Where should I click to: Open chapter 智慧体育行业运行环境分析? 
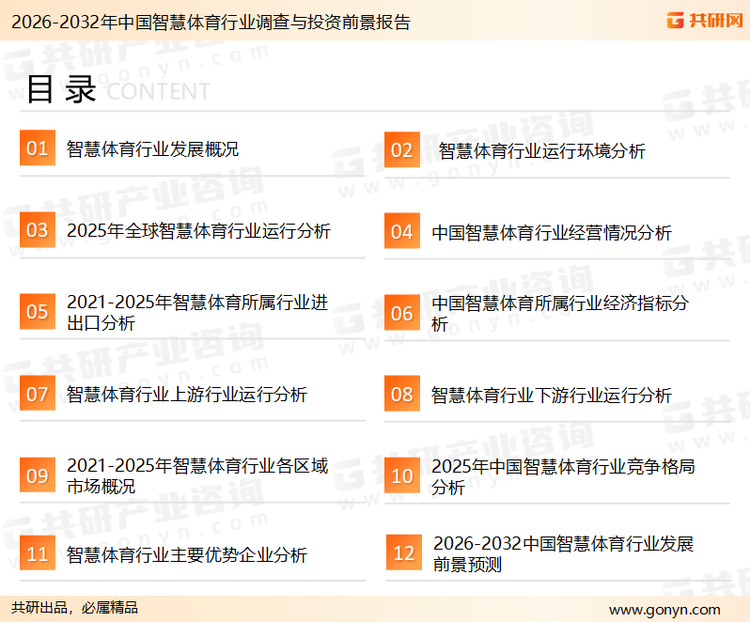541,151
